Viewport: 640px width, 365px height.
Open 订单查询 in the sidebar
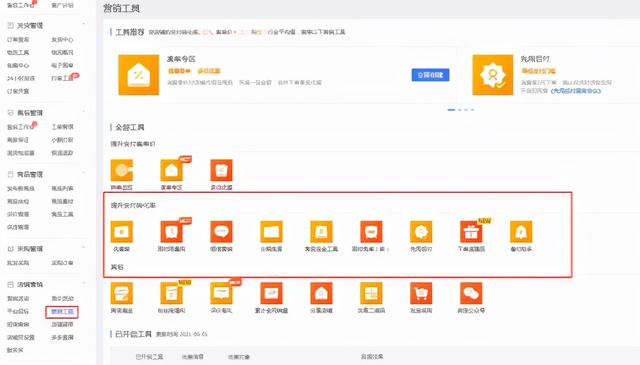pyautogui.click(x=18, y=40)
